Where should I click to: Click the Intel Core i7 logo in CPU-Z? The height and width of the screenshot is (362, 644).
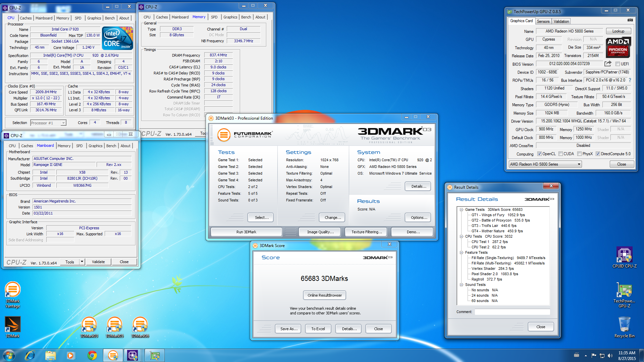(118, 38)
